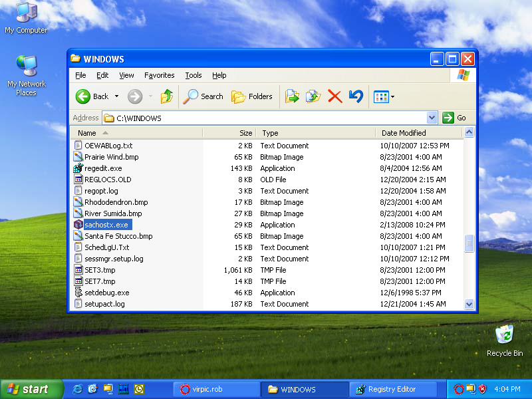Click the Back button
Viewport: 532px width, 399px height.
[x=92, y=96]
